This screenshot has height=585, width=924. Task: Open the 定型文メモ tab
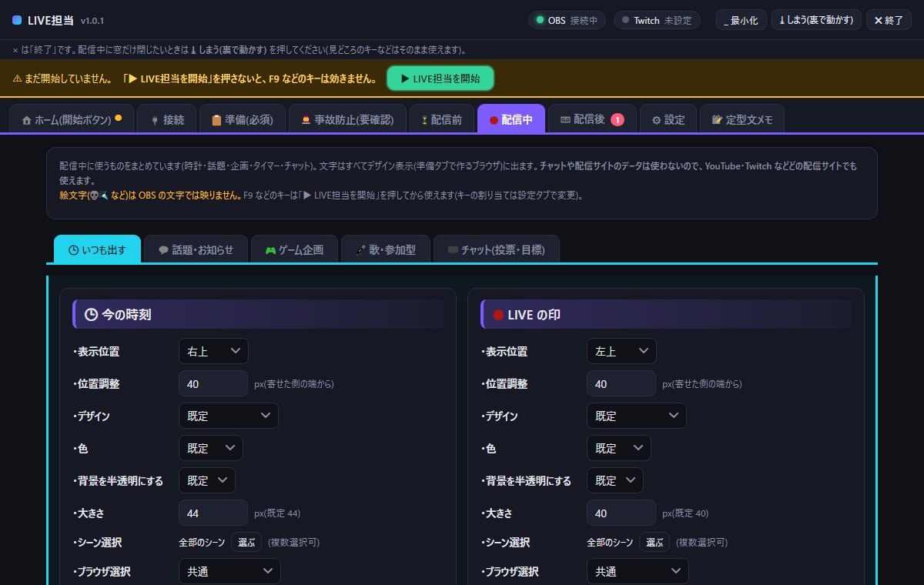coord(742,119)
